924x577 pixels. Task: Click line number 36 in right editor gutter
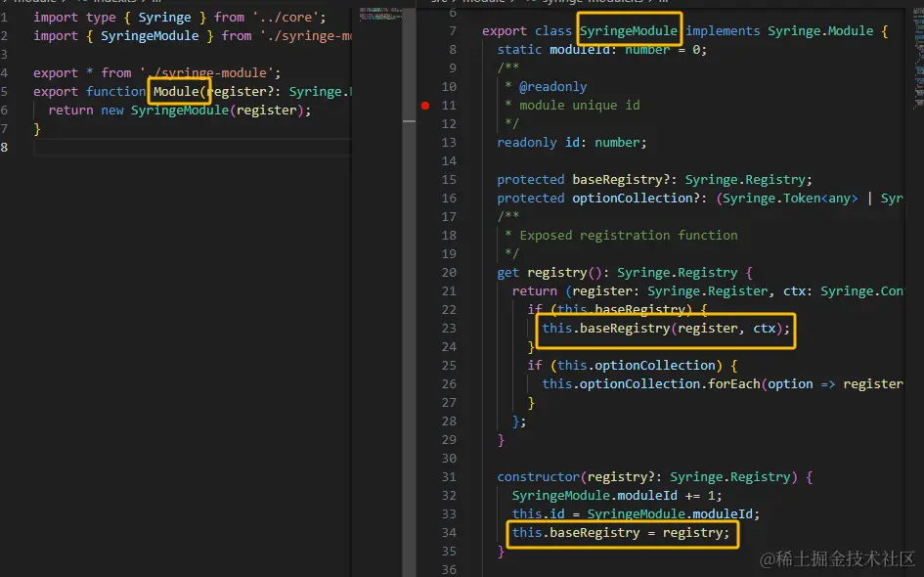[x=449, y=570]
